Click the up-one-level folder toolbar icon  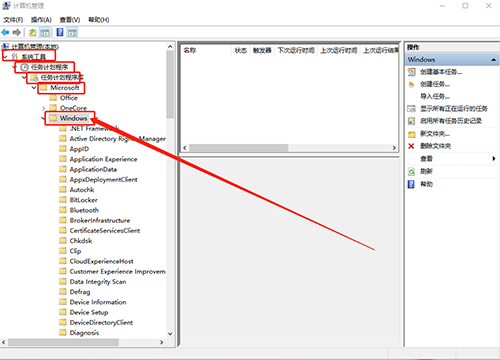[32, 32]
